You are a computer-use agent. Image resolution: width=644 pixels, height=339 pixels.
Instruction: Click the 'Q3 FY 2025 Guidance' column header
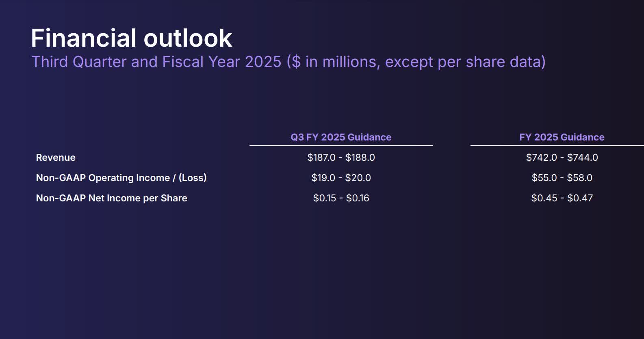(341, 137)
